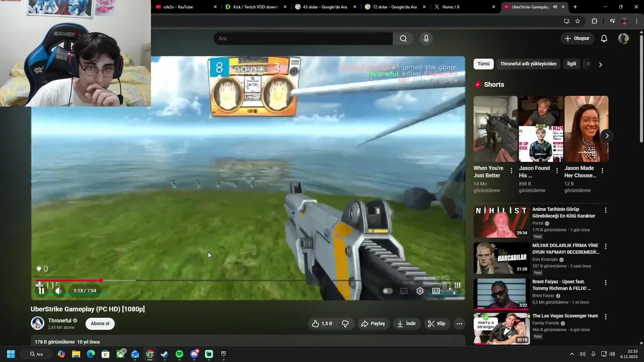
Task: Open The Las Vegas Scavenger Hunt video title
Action: 565,316
